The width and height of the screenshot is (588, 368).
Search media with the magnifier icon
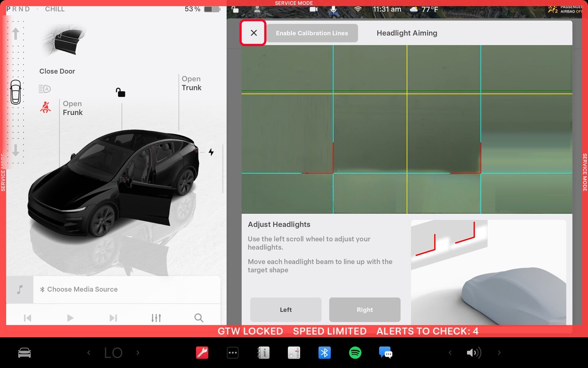pyautogui.click(x=199, y=318)
